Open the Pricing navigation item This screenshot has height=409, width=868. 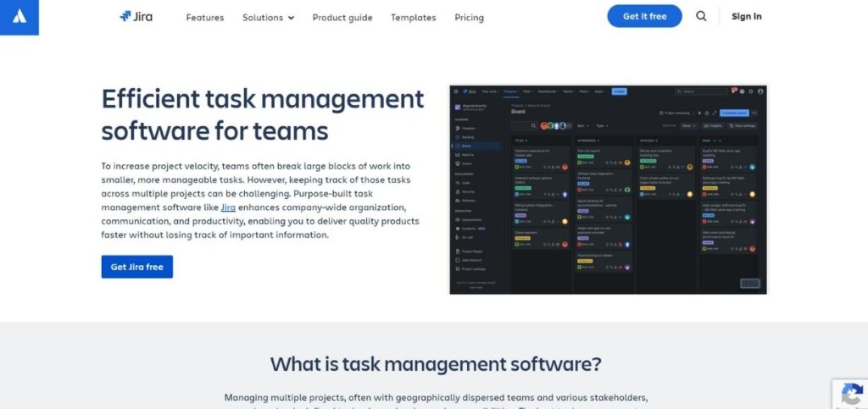pyautogui.click(x=469, y=18)
